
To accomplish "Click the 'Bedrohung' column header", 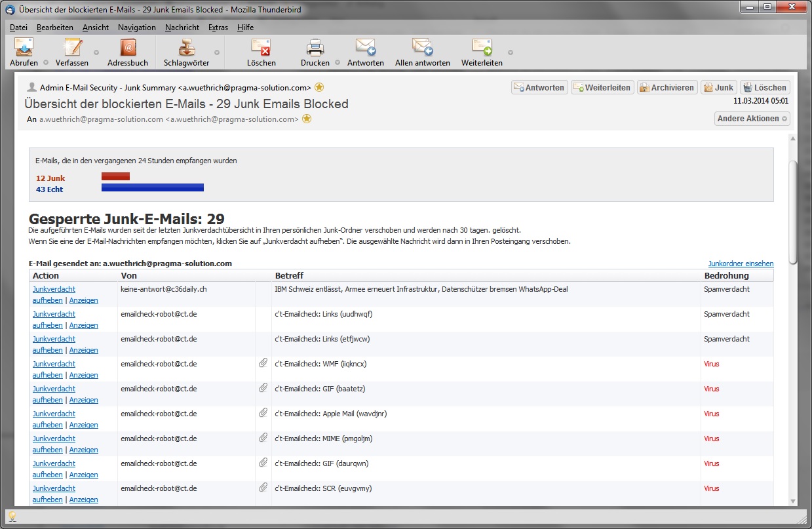I will click(726, 276).
